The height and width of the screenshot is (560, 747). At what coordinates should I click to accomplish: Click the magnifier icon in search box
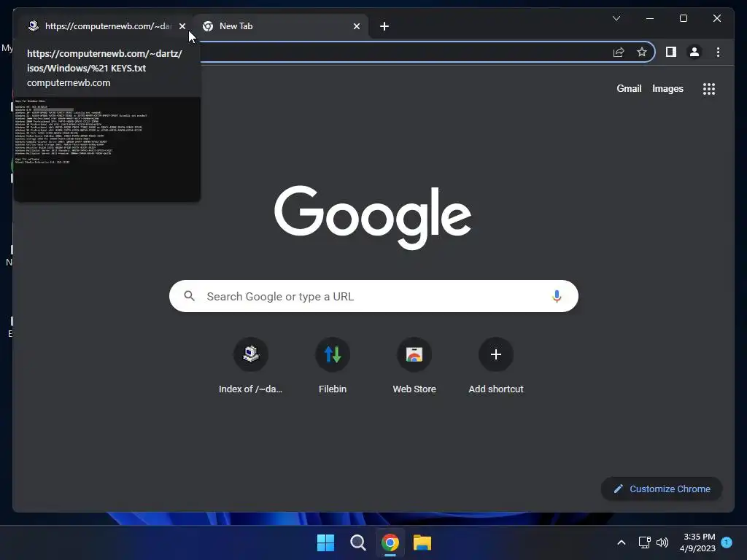point(189,296)
